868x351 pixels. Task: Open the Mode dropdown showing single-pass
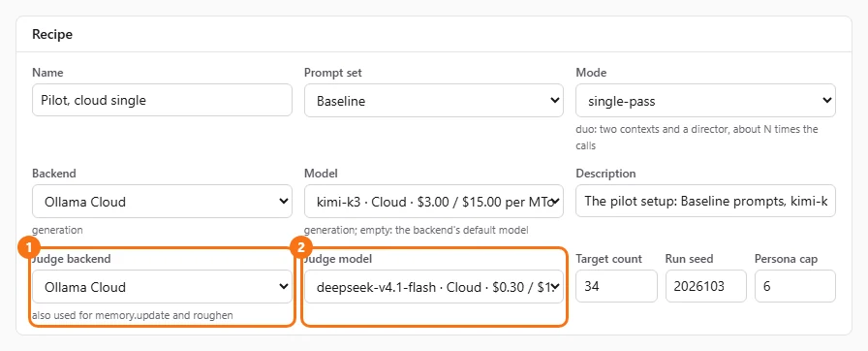coord(706,100)
